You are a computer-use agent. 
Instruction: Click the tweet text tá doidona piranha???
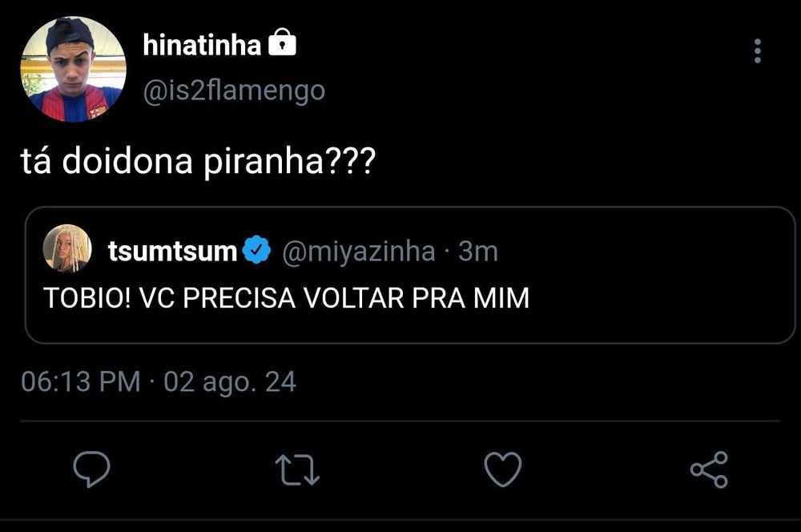[198, 161]
